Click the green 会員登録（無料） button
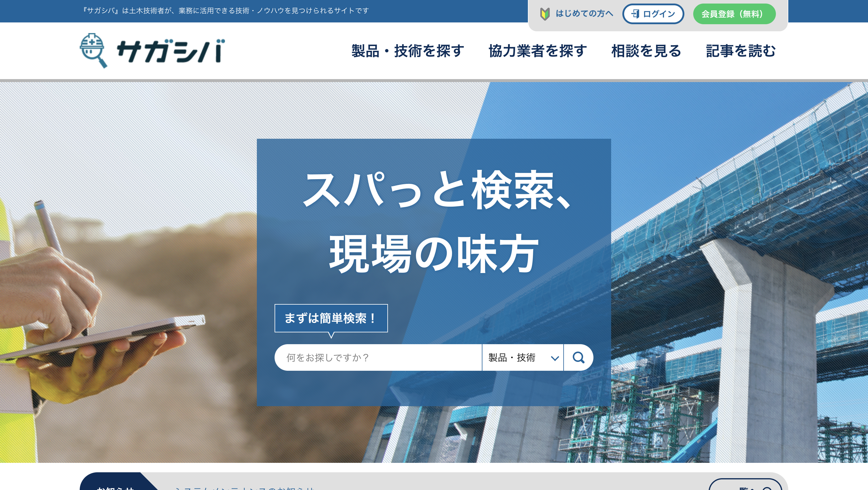The image size is (868, 490). pyautogui.click(x=734, y=14)
